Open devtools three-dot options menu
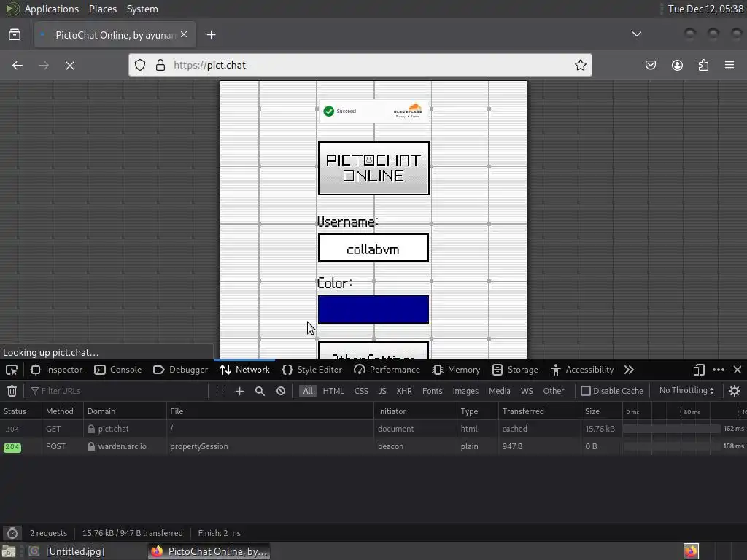Image resolution: width=747 pixels, height=560 pixels. pos(719,370)
